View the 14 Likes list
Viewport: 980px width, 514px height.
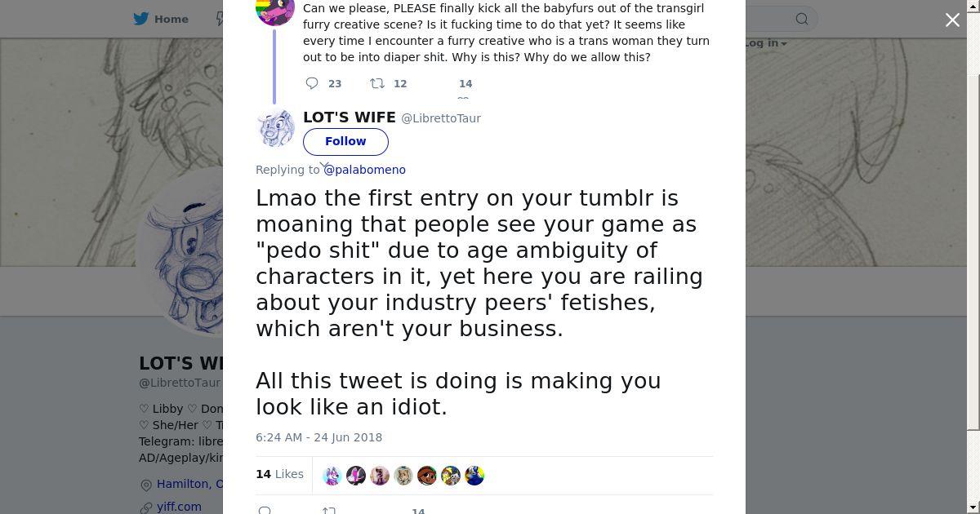tap(279, 474)
